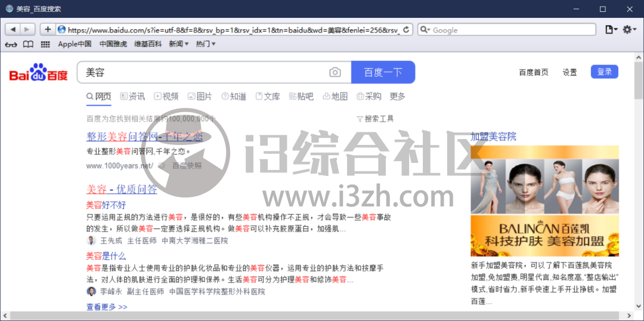Open the 维基百科 bookmark

click(x=148, y=44)
